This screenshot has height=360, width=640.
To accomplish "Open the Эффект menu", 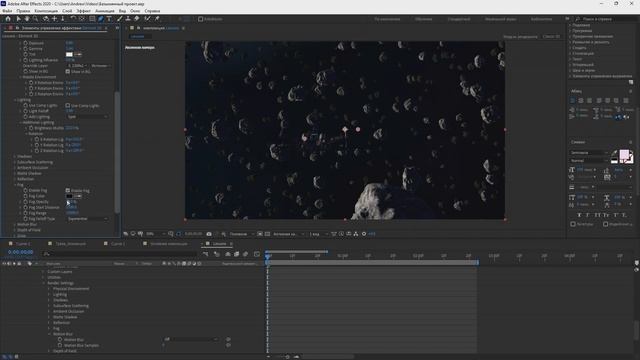I will pyautogui.click(x=84, y=11).
